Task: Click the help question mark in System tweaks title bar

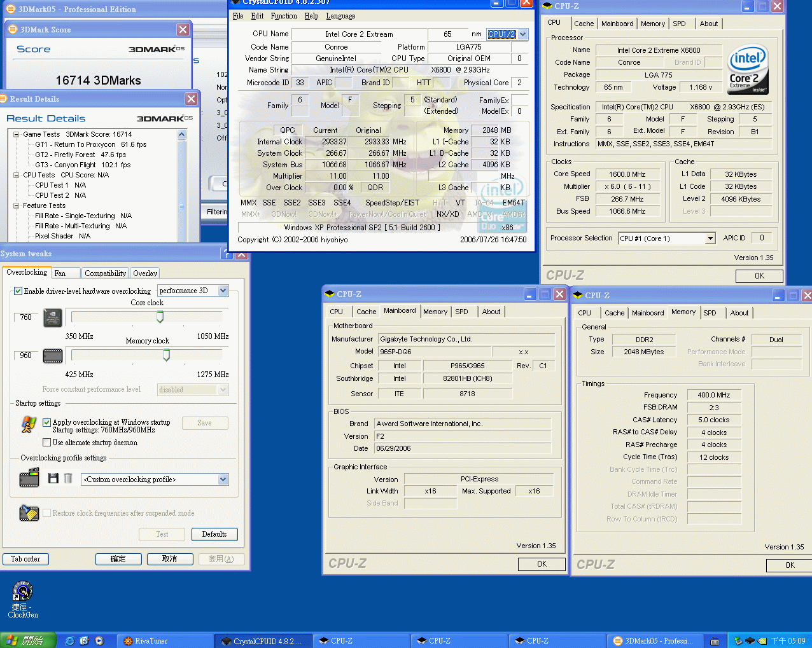Action: (227, 254)
